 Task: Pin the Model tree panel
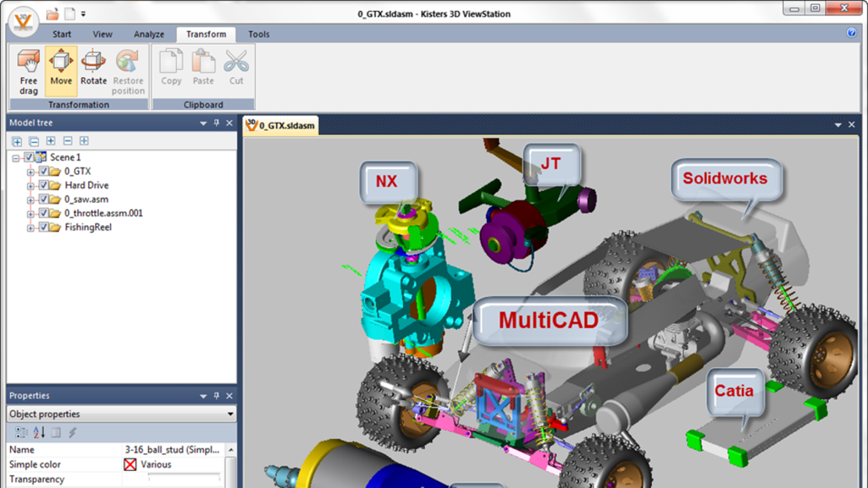point(217,123)
